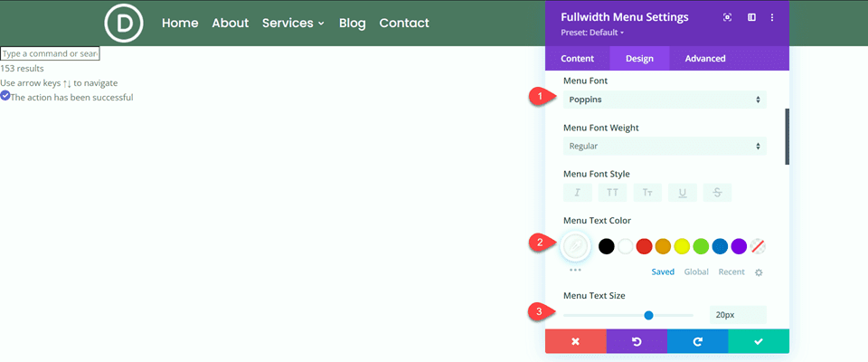Switch to the Content tab

(578, 58)
